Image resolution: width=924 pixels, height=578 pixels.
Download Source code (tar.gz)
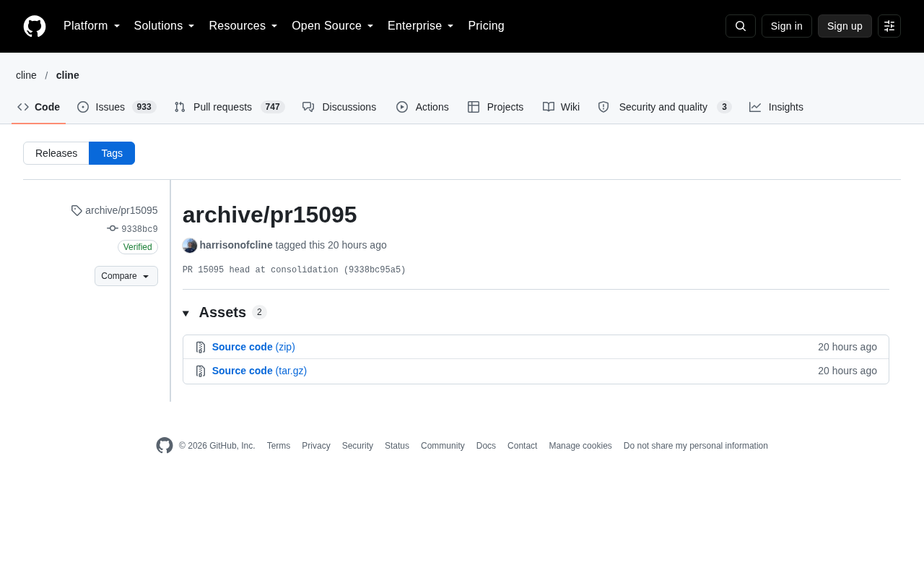click(x=259, y=371)
